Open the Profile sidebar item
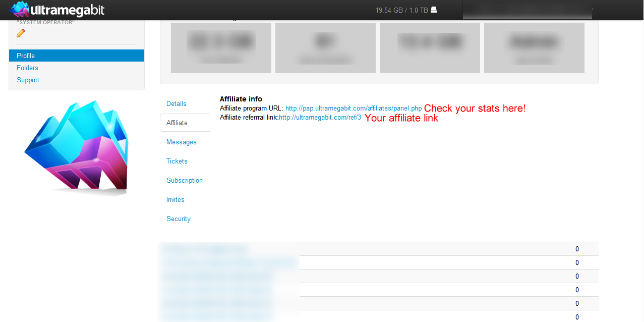This screenshot has height=322, width=644. 77,56
